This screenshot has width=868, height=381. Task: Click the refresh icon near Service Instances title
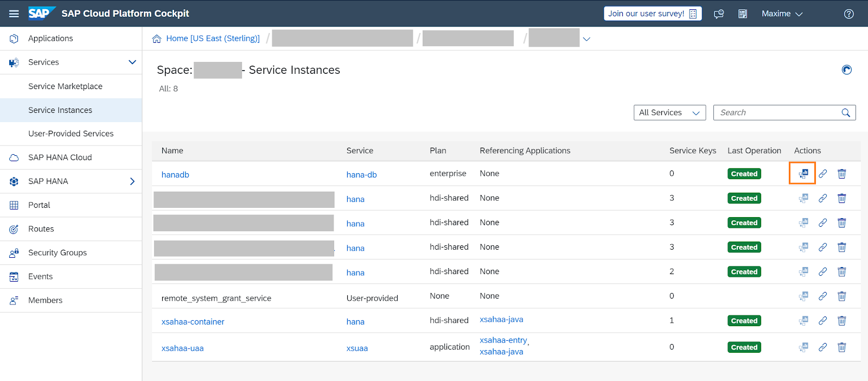coord(847,69)
